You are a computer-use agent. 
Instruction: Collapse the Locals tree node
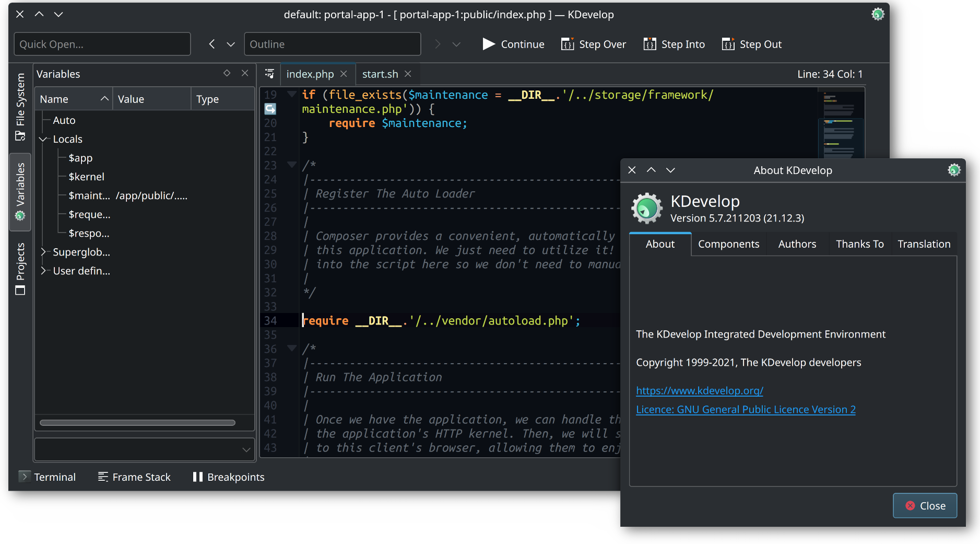(43, 139)
